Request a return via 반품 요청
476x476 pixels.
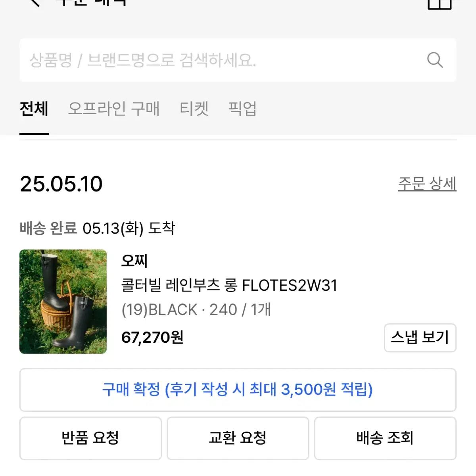(90, 438)
